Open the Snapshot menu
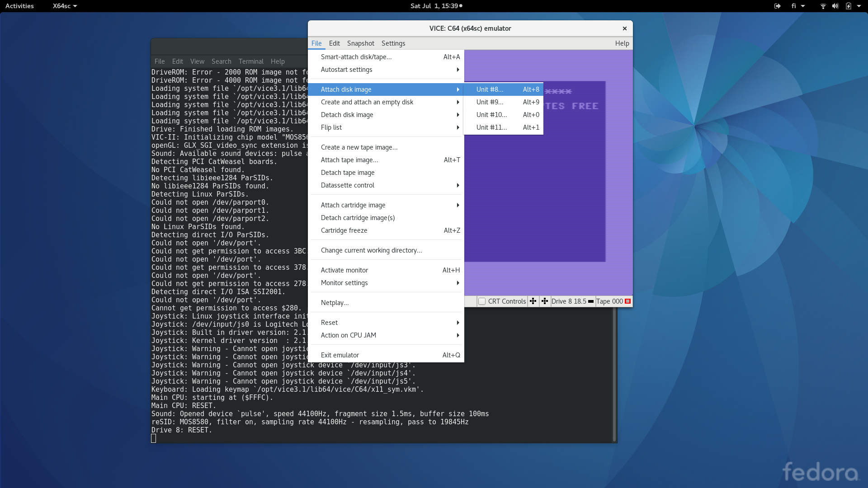This screenshot has width=868, height=488. [x=360, y=43]
